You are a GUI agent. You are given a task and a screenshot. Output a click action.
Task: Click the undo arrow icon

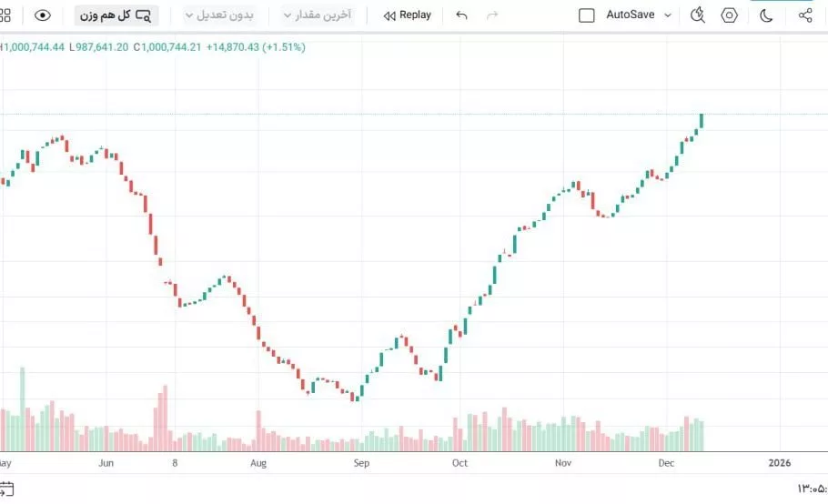pos(461,15)
